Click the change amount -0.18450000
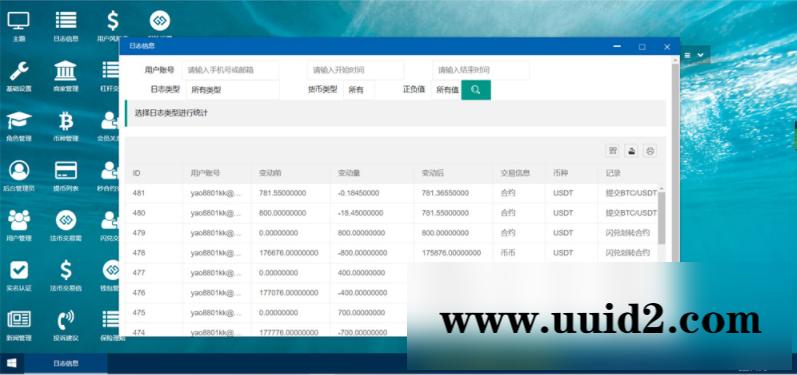 358,193
